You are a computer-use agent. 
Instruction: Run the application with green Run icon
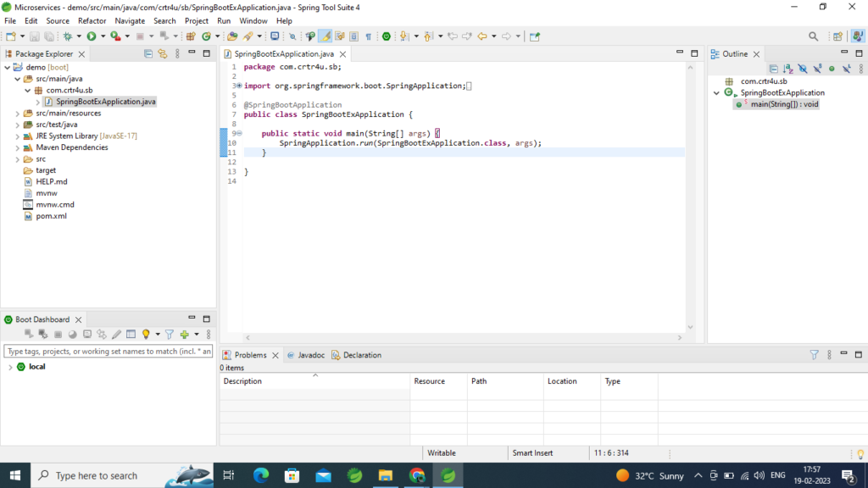point(92,36)
